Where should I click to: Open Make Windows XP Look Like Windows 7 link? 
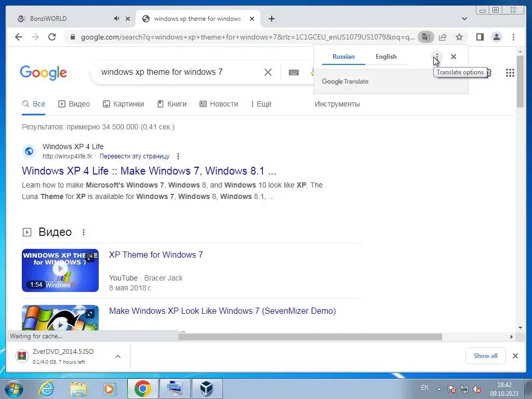tap(222, 311)
